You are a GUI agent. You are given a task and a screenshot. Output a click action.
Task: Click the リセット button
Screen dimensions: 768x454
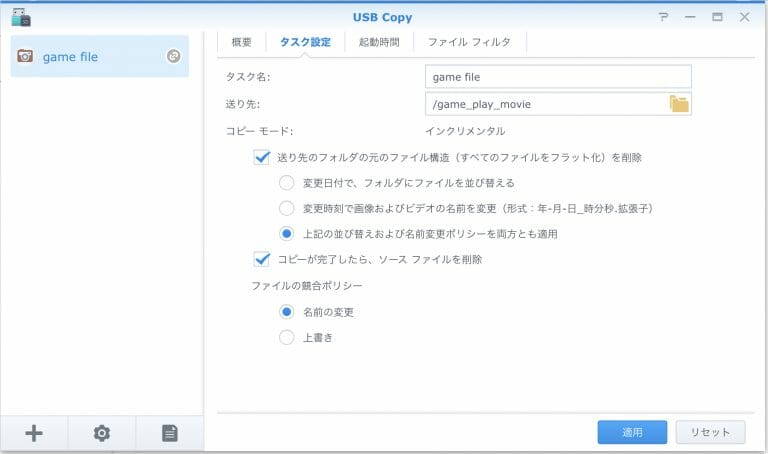click(710, 432)
